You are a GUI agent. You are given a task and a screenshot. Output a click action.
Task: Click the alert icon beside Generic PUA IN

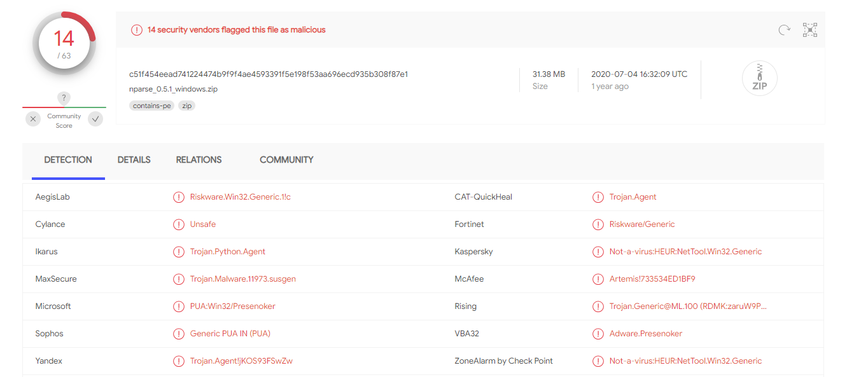pos(179,334)
